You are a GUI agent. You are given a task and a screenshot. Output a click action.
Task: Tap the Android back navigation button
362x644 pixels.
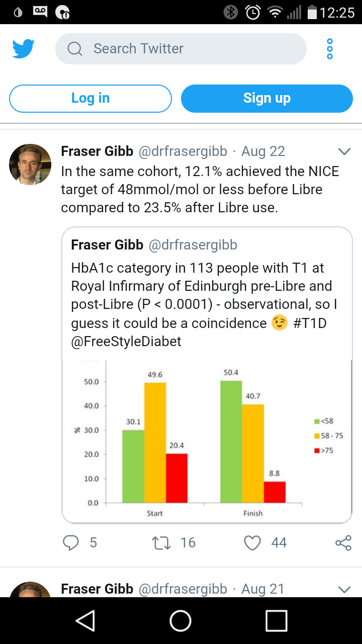click(x=85, y=621)
